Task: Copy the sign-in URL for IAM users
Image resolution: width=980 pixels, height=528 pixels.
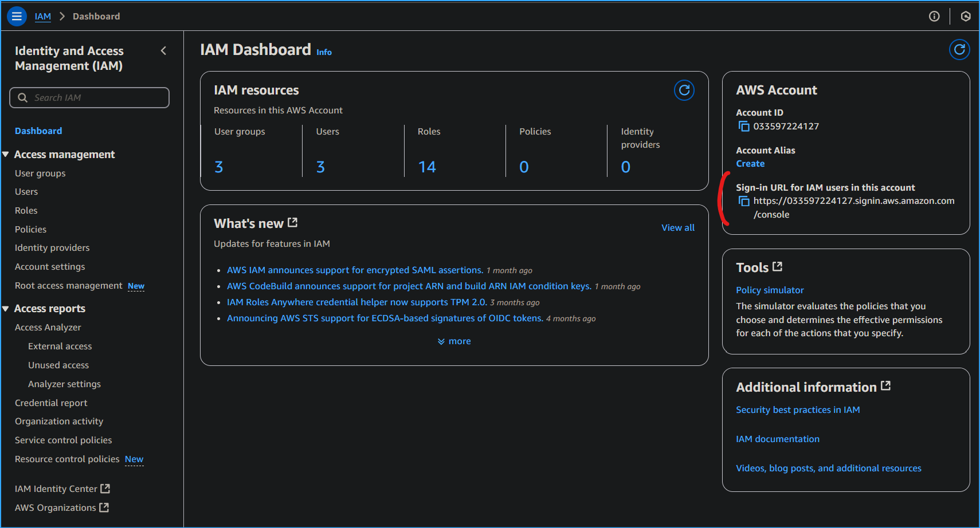Action: (x=743, y=201)
